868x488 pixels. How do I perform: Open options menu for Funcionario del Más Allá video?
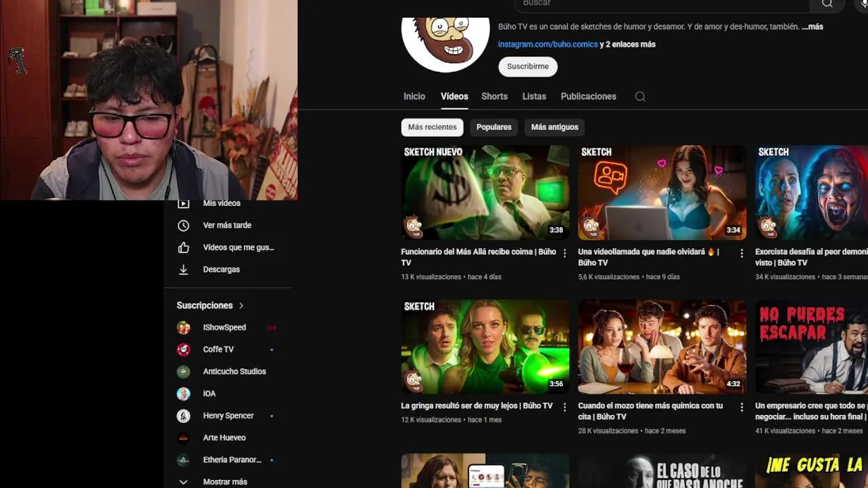[564, 253]
